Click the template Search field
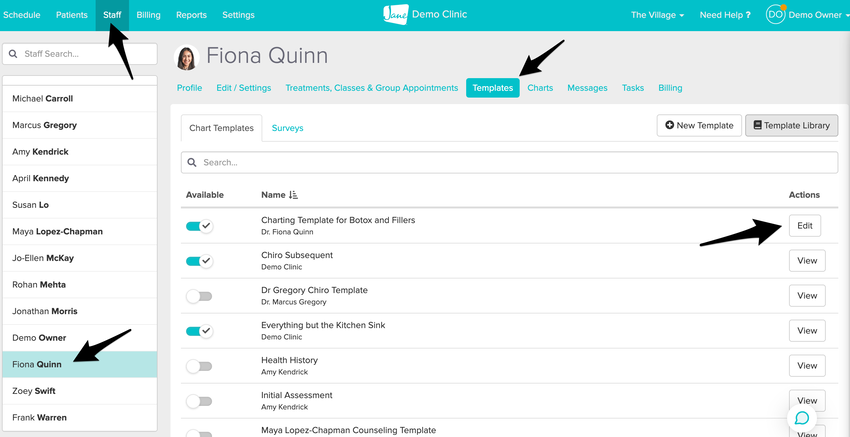850x437 pixels. click(x=510, y=162)
